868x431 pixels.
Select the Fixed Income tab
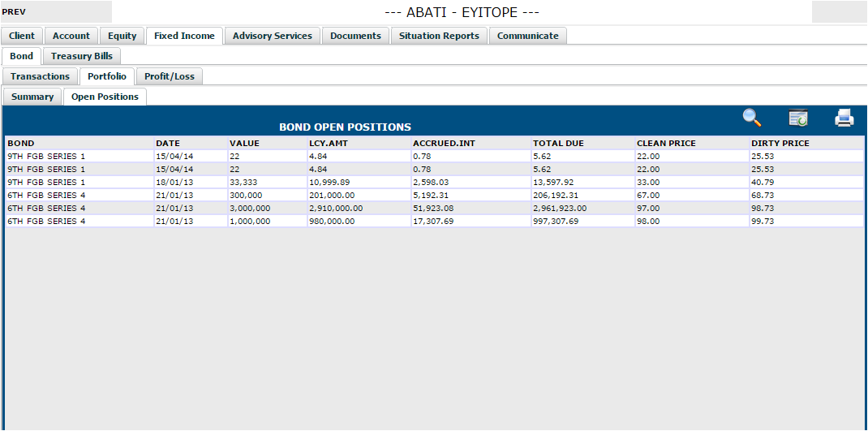click(184, 36)
